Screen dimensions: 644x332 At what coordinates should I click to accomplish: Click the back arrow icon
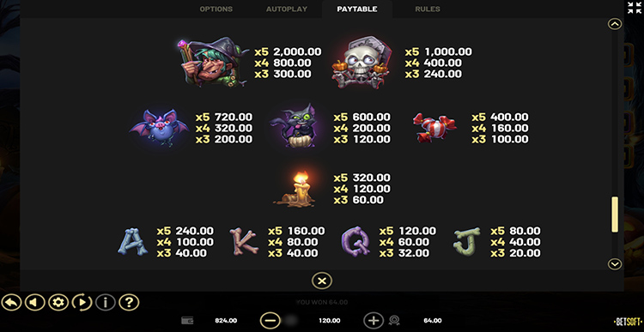[11, 303]
